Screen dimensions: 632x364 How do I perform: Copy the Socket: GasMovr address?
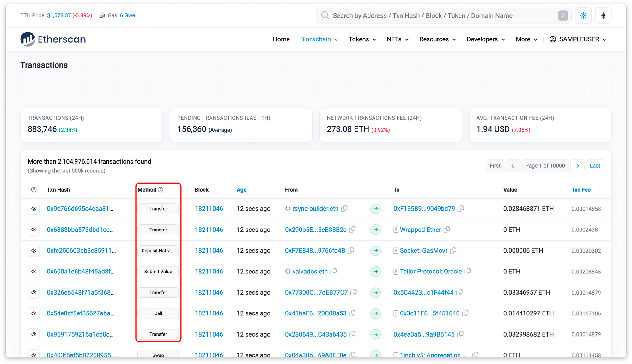click(x=453, y=250)
